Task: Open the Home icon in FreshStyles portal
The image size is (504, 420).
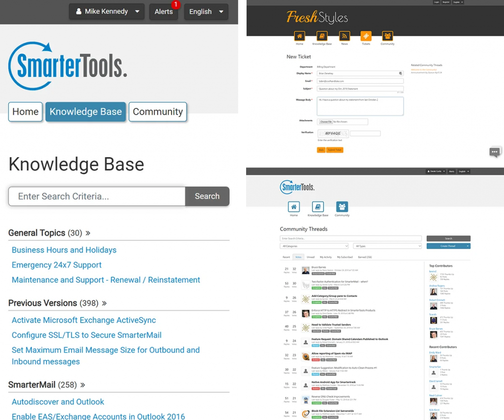Action: click(299, 36)
